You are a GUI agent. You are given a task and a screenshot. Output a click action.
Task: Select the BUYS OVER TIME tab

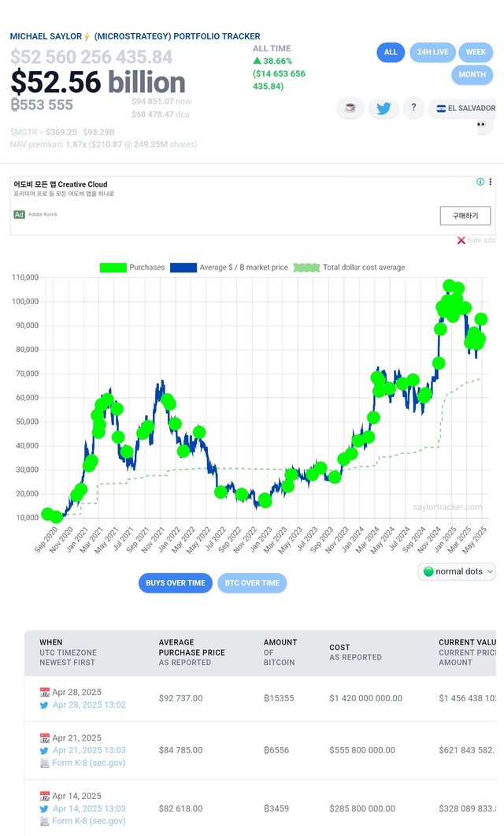click(176, 583)
